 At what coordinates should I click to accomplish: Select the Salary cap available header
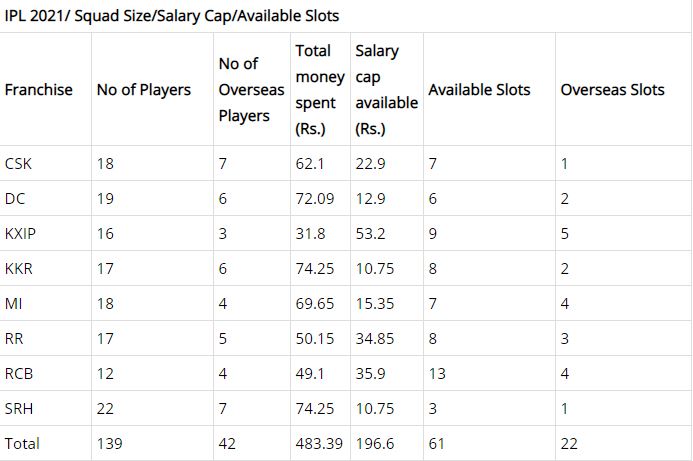point(387,90)
